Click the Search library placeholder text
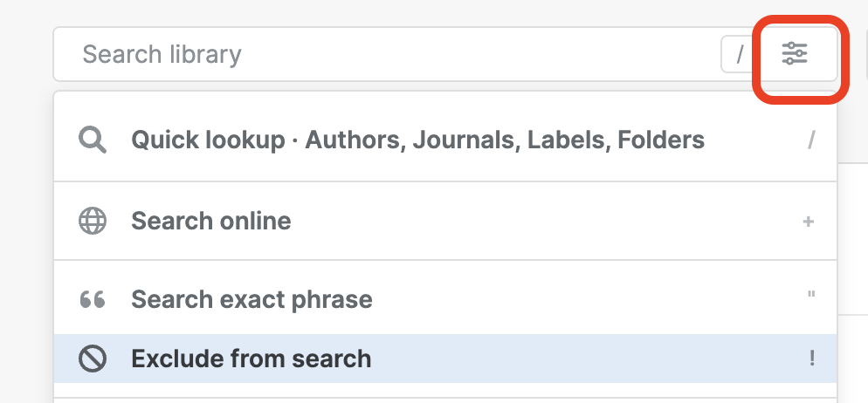The image size is (868, 403). [x=162, y=54]
